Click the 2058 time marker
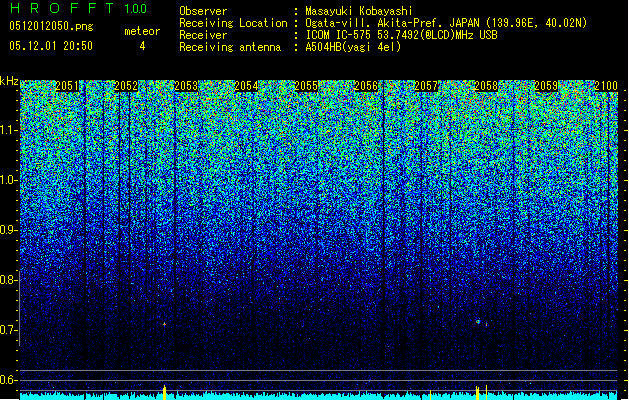Viewport: 629px width, 400px height. (486, 86)
